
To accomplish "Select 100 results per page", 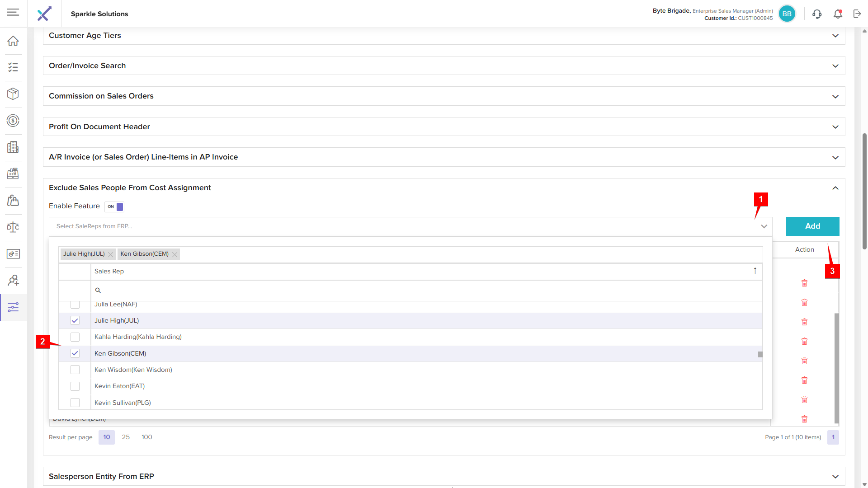I will coord(146,437).
